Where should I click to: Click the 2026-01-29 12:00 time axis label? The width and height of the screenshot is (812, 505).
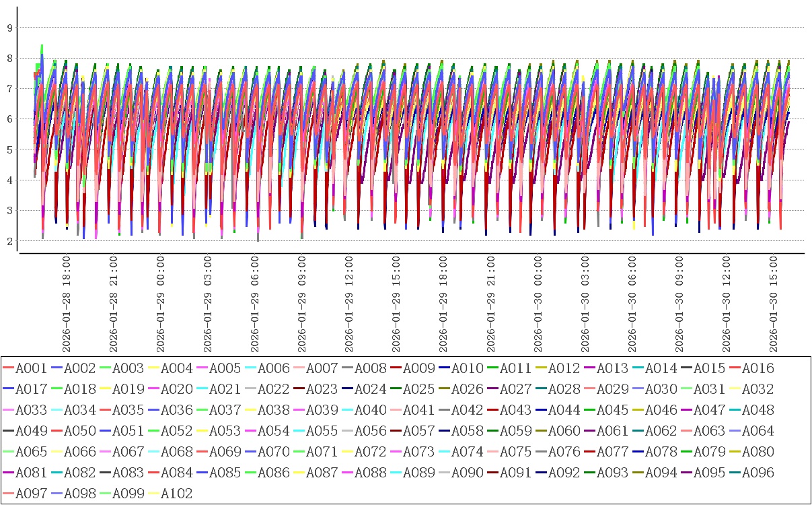pos(349,303)
